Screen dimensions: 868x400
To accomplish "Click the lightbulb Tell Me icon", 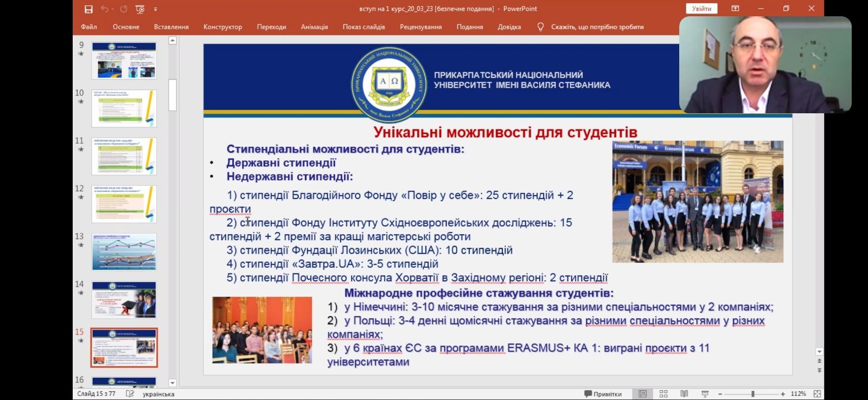I will (540, 27).
